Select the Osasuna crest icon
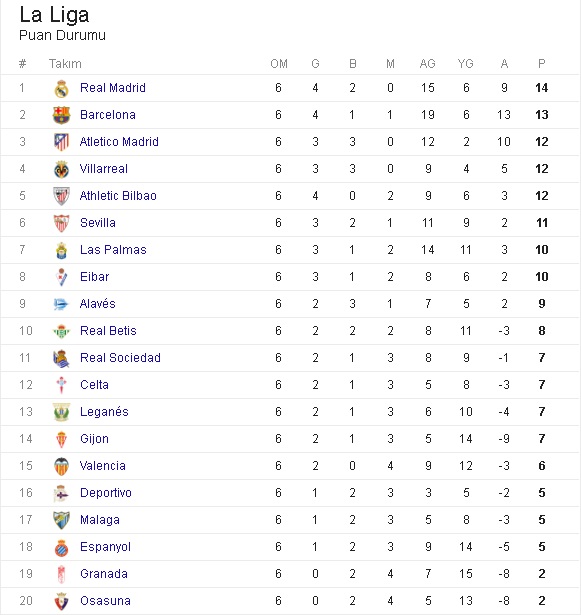The height and width of the screenshot is (615, 581). 61,602
